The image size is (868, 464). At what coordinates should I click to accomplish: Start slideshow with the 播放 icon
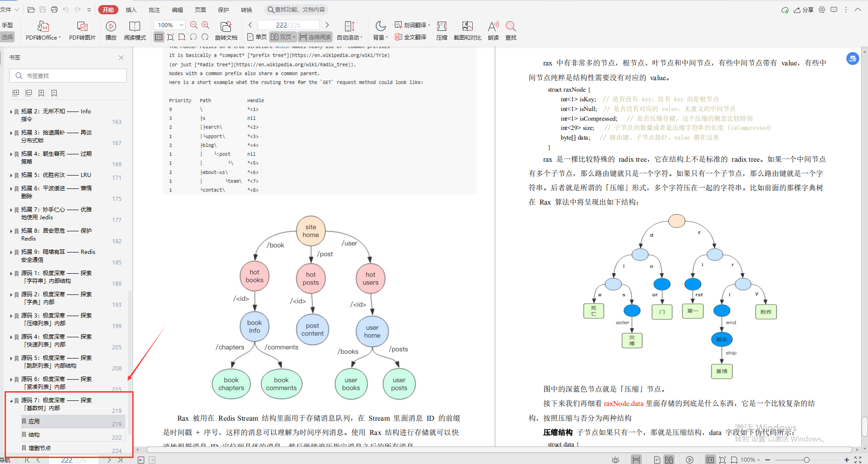[111, 26]
